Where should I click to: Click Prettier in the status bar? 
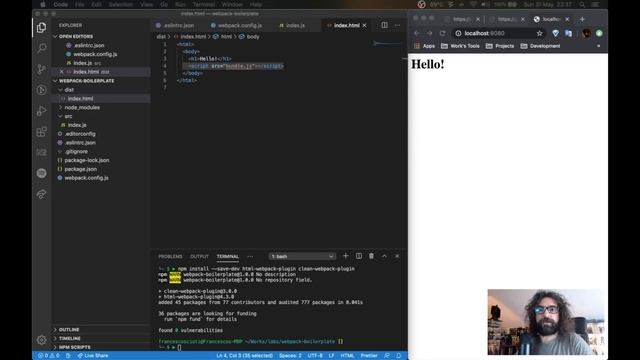369,356
